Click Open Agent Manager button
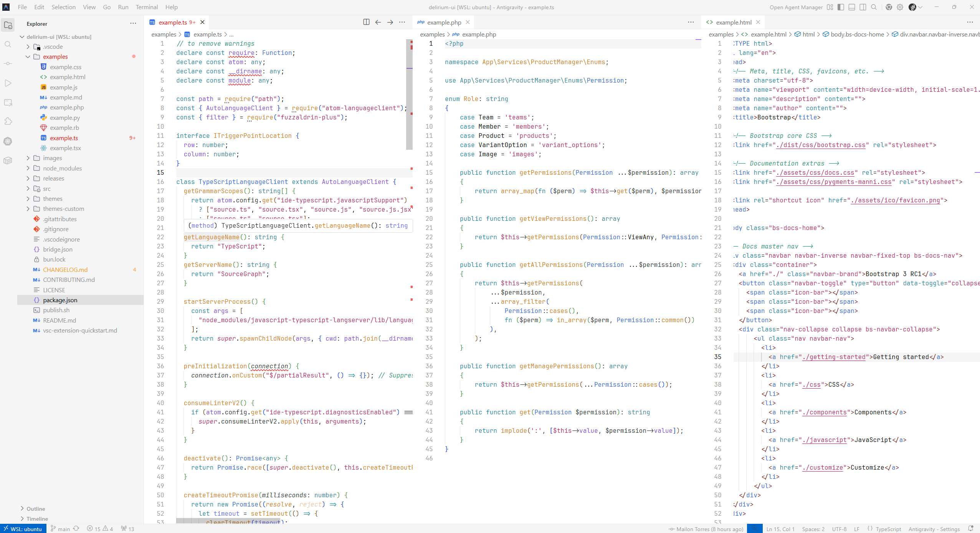Screen dimensions: 980x533 [x=796, y=7]
